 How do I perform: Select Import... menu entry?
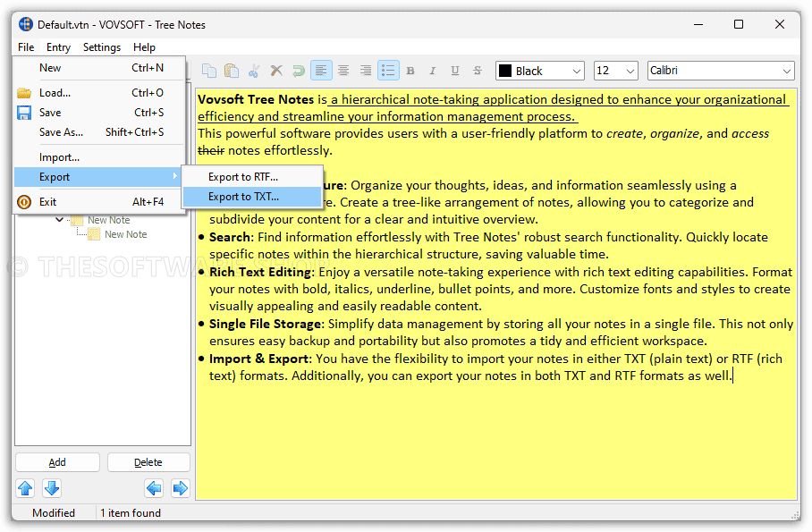pyautogui.click(x=99, y=157)
